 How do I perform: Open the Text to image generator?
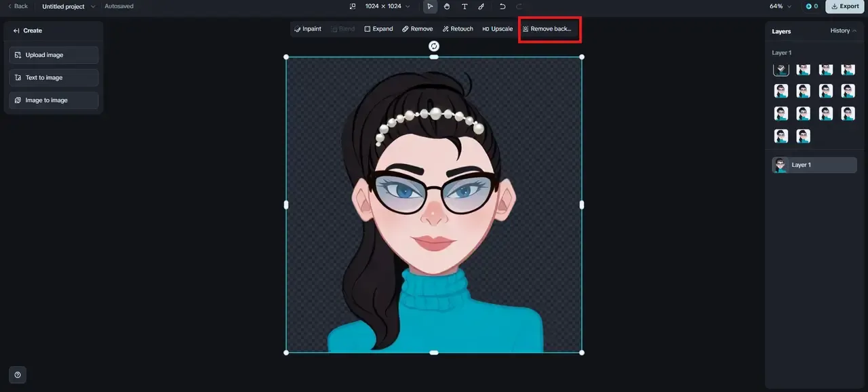coord(53,77)
